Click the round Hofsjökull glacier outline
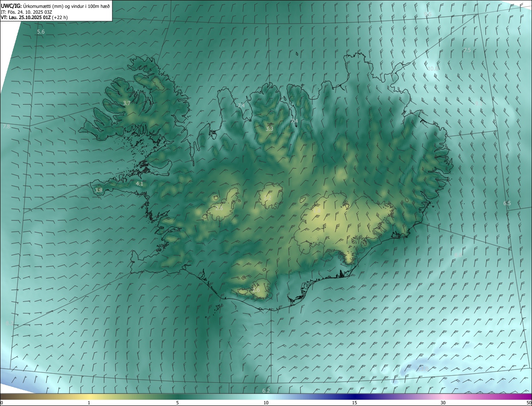 click(x=271, y=196)
